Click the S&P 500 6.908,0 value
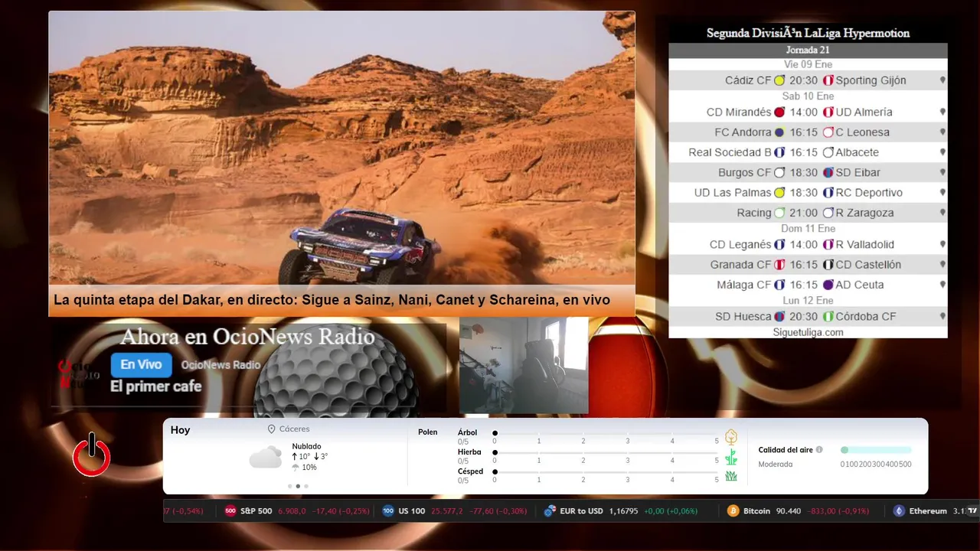Screen dimensions: 980x551 click(292, 511)
